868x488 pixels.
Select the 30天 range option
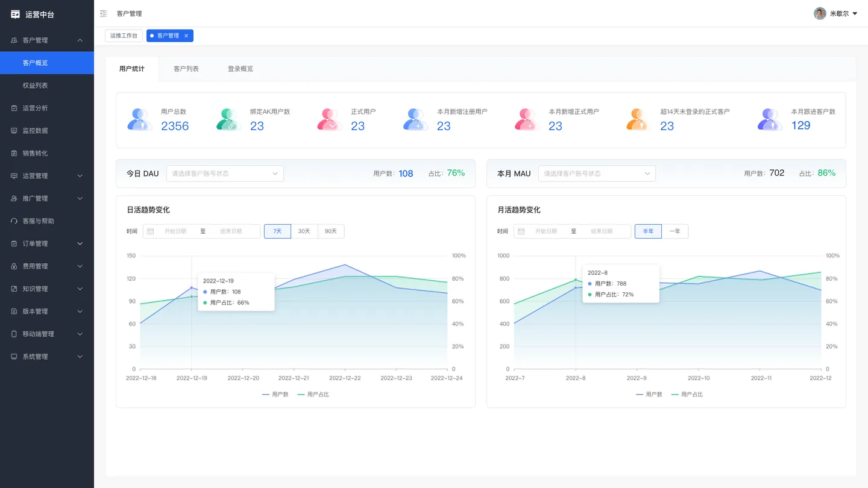coord(304,231)
